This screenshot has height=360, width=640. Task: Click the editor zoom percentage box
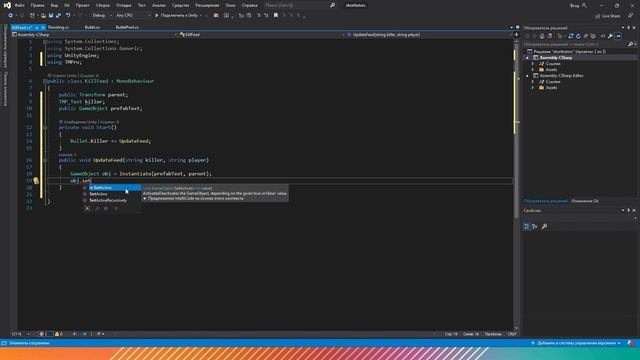(20, 334)
